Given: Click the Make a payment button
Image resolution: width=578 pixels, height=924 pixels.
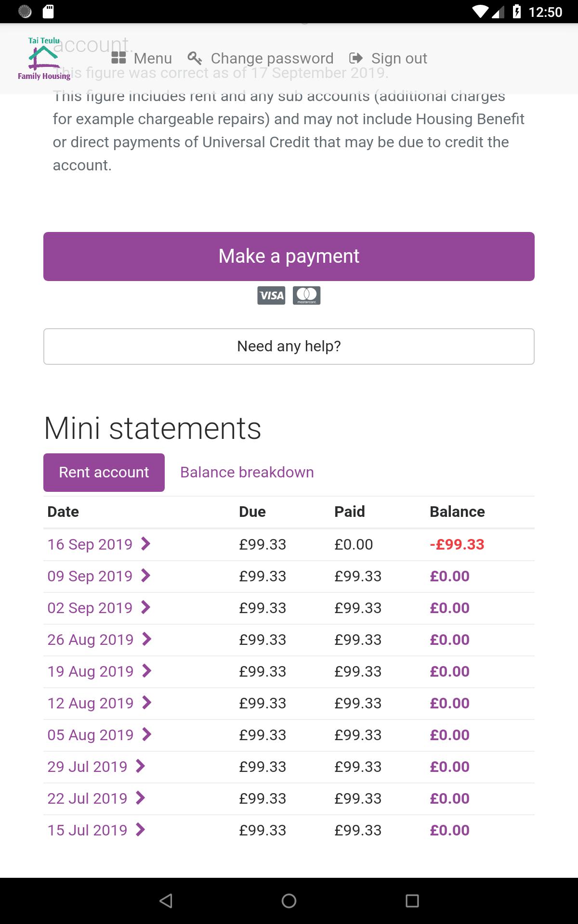Looking at the screenshot, I should (289, 257).
